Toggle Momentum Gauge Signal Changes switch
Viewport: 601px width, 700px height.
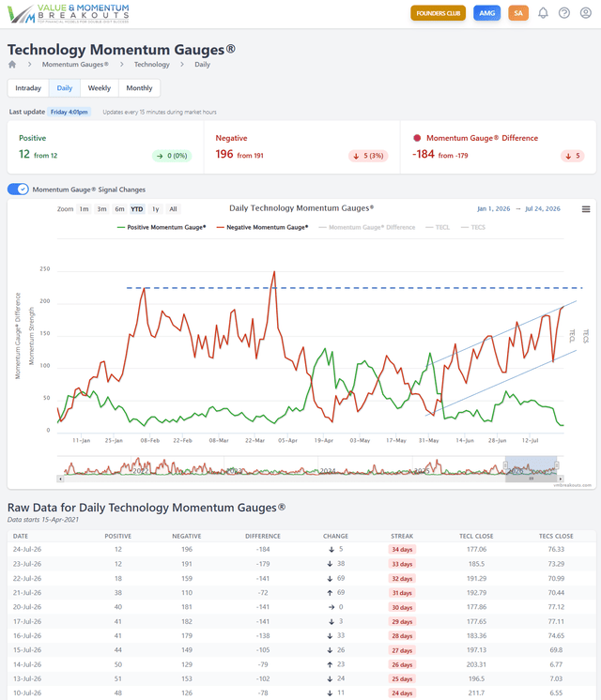pos(19,190)
